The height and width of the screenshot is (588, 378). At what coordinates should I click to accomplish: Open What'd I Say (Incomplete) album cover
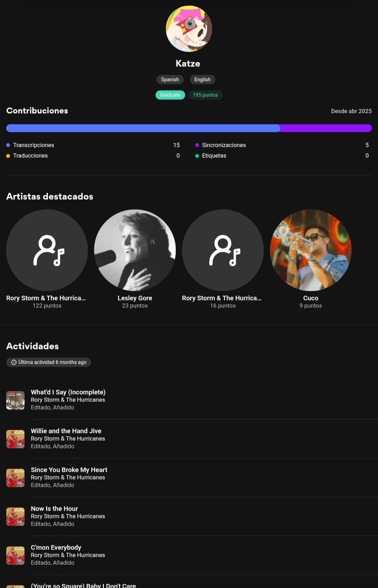pos(15,400)
